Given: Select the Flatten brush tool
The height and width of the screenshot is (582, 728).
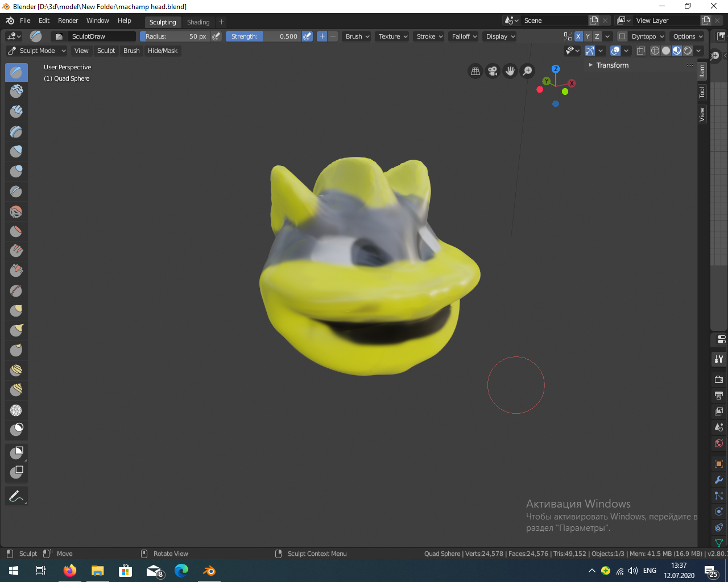Looking at the screenshot, I should (x=16, y=231).
